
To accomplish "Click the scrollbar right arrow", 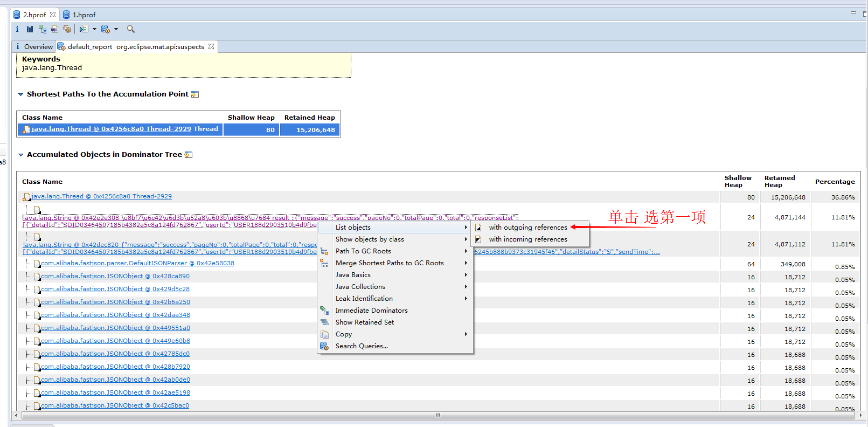I will point(860,415).
